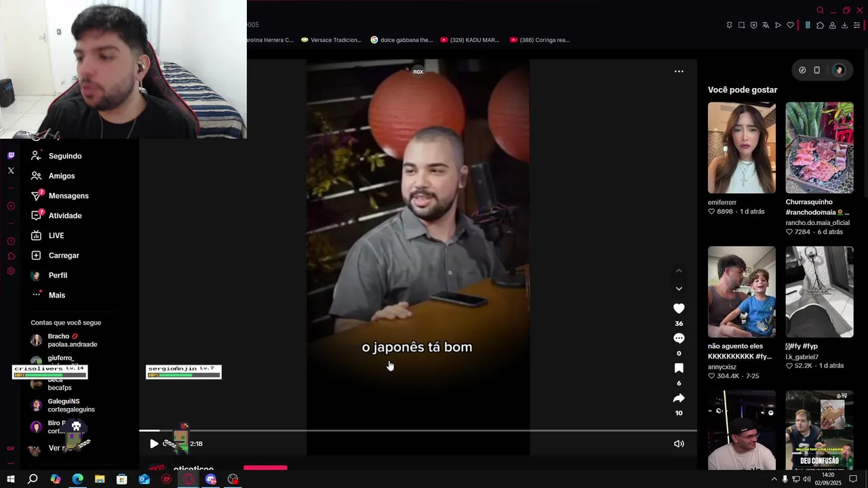Image resolution: width=868 pixels, height=488 pixels.
Task: Open browser profile icon in toolbar
Action: (832, 25)
